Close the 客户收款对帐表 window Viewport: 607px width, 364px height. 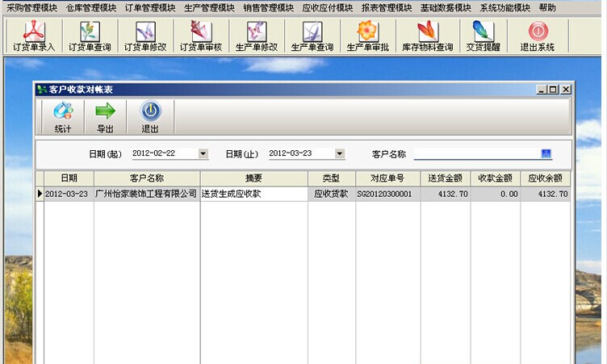566,90
